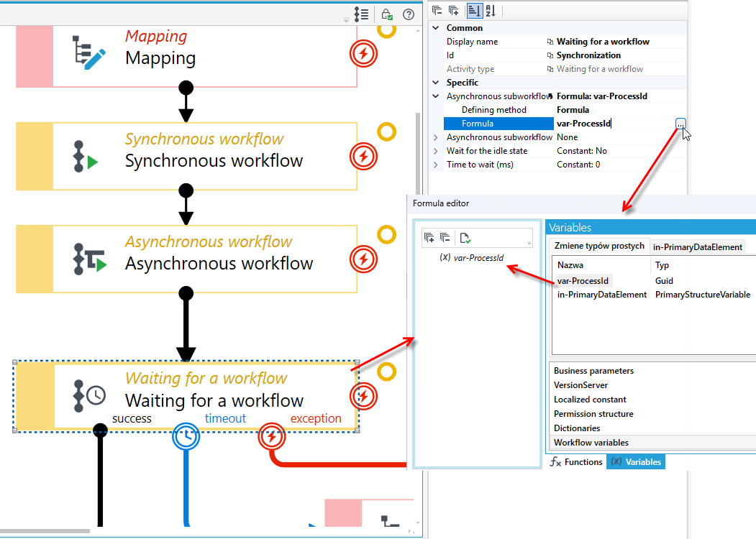This screenshot has height=539, width=756.
Task: Click the lock icon with green check
Action: [387, 14]
